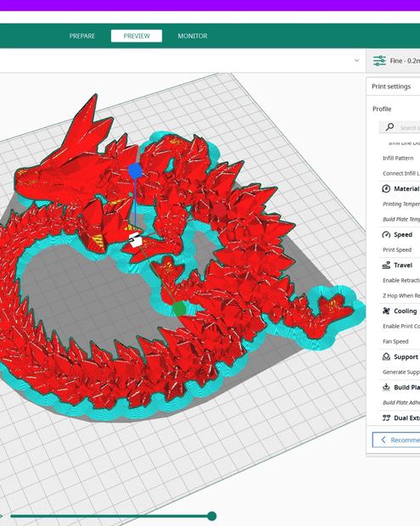Click the Profile label

pos(382,109)
